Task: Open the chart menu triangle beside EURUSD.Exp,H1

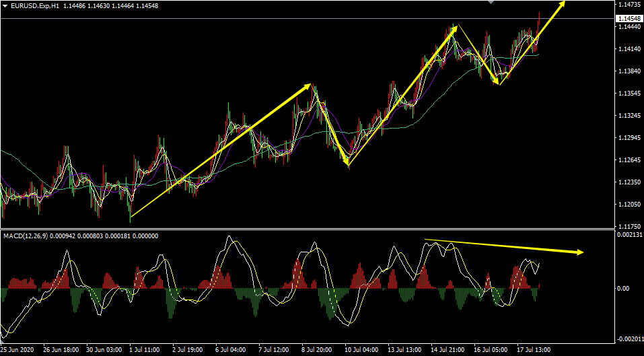Action: [x=6, y=6]
